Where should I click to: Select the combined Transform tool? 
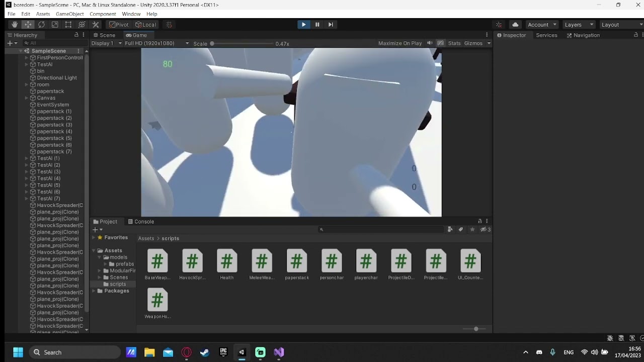(x=82, y=25)
